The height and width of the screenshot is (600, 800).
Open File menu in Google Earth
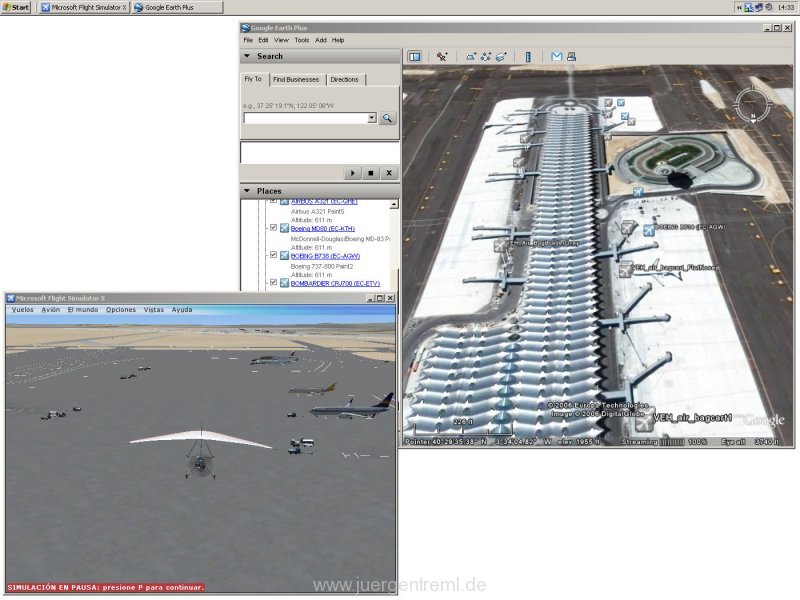tap(248, 40)
